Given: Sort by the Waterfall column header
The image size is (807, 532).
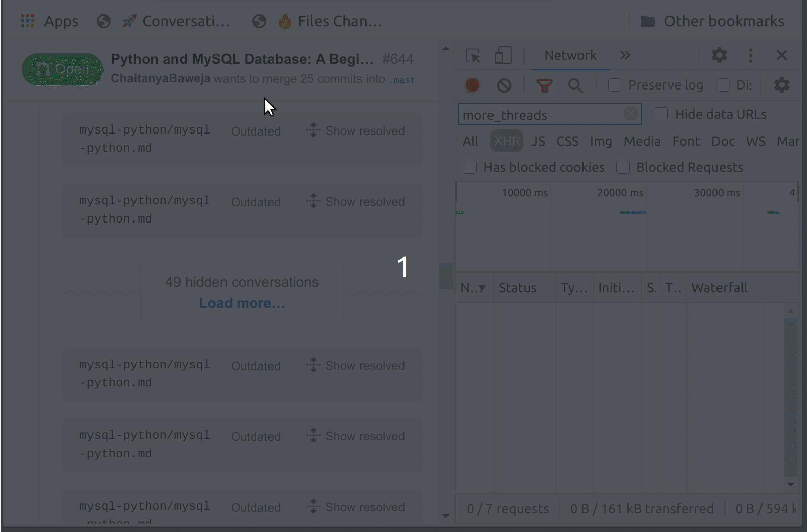Looking at the screenshot, I should point(741,288).
